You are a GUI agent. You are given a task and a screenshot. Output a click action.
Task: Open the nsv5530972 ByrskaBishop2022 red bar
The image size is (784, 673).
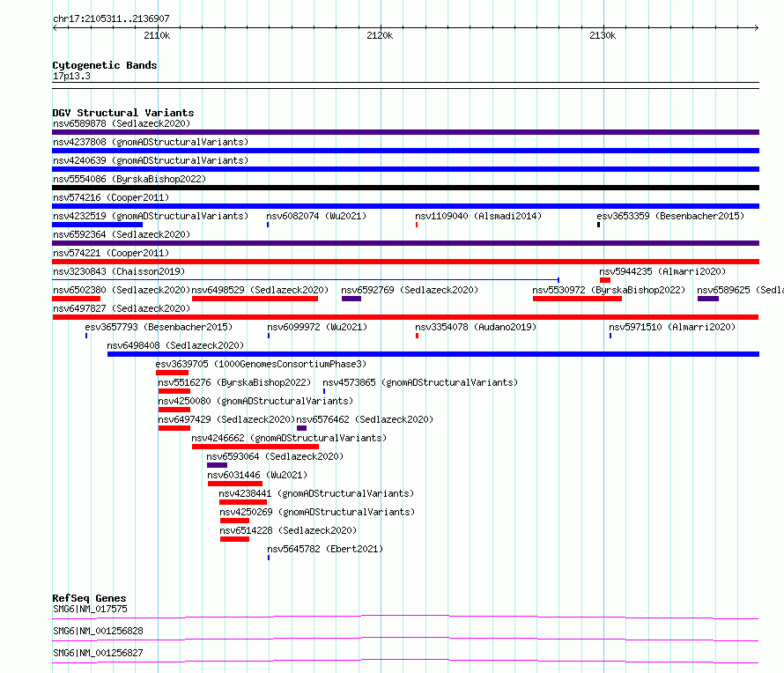(x=578, y=299)
